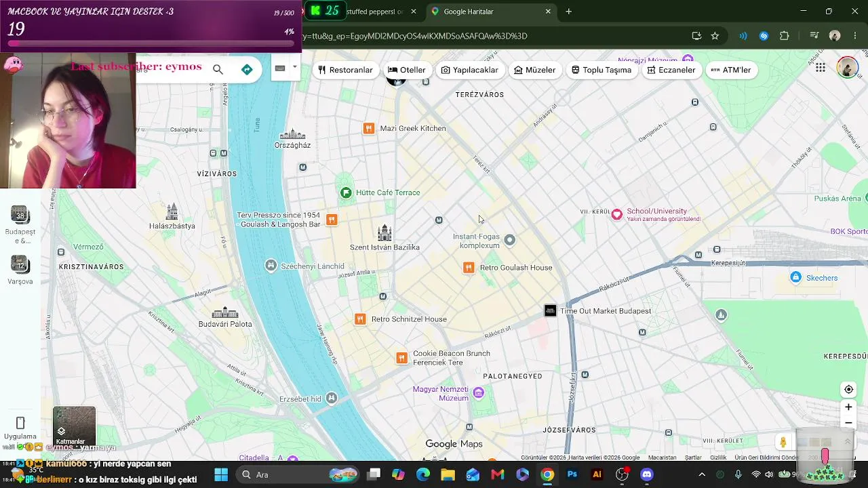Open the Budapeşte saved list in sidebar
Screen dimensions: 868x488
(20, 224)
